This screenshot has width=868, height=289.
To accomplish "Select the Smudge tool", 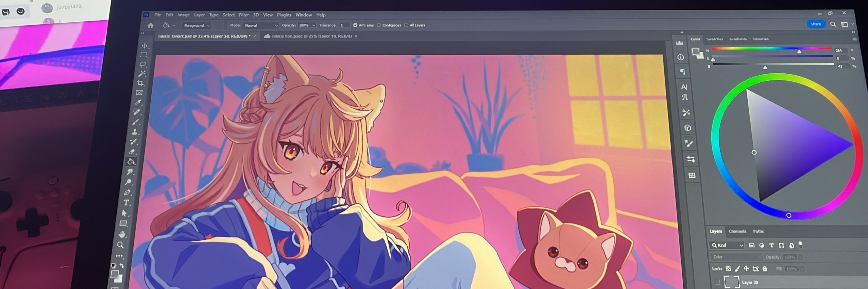I will pos(130,172).
